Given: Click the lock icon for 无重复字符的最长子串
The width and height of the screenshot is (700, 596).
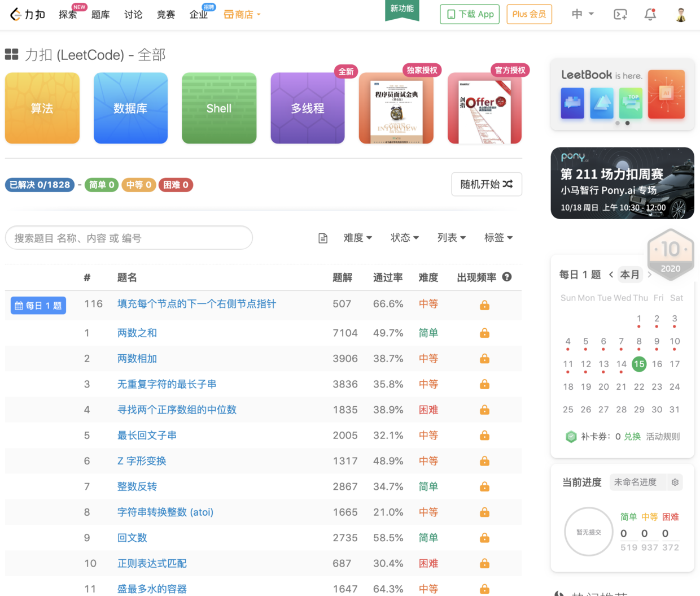Looking at the screenshot, I should (484, 384).
